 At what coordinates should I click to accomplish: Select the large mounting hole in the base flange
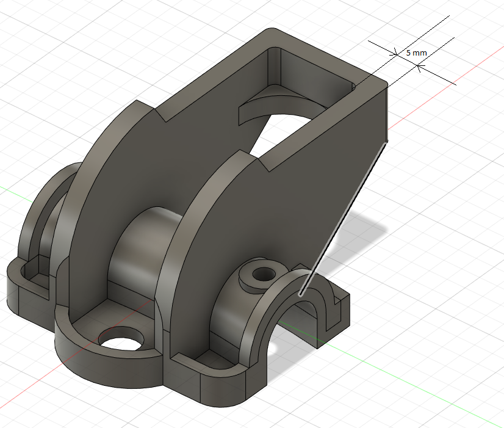121,339
